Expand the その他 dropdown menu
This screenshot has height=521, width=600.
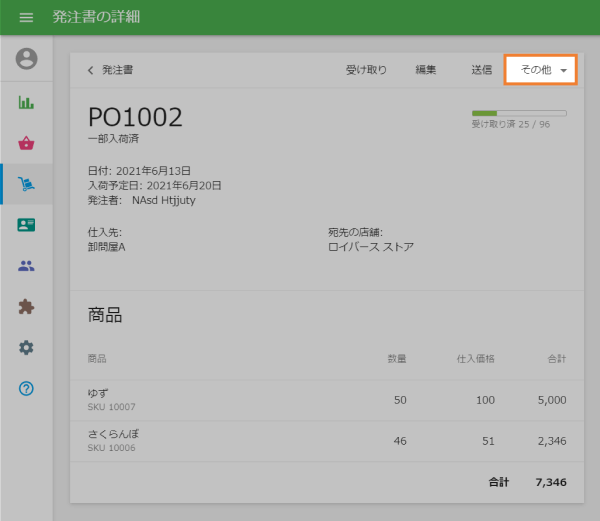pyautogui.click(x=541, y=70)
